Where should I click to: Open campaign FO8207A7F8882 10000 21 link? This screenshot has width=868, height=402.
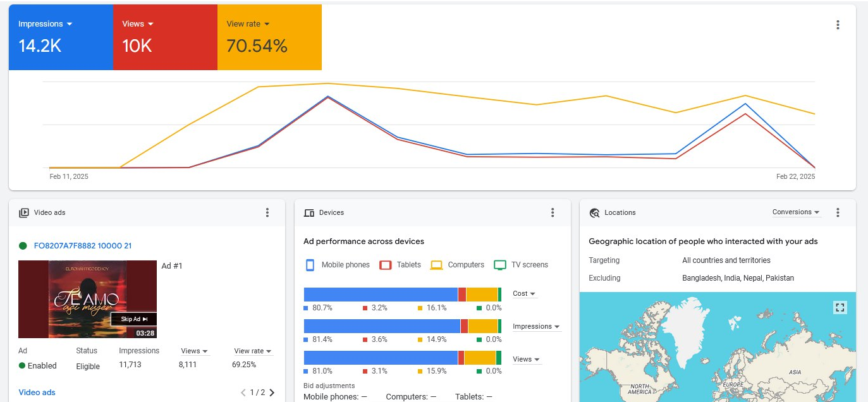tap(83, 246)
